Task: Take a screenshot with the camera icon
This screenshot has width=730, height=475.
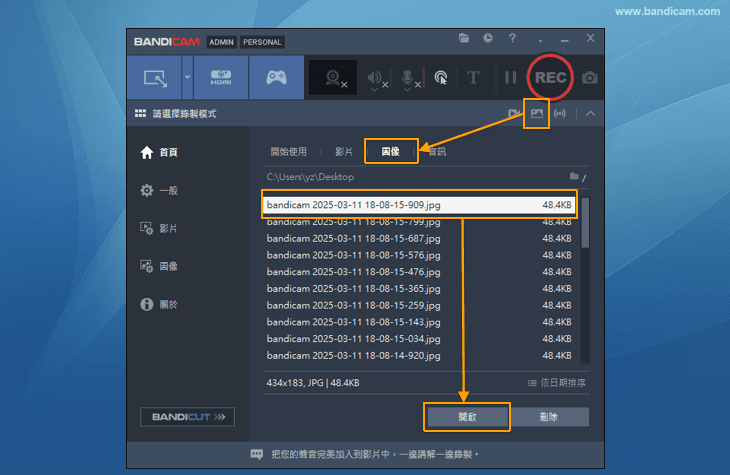Action: pyautogui.click(x=590, y=78)
